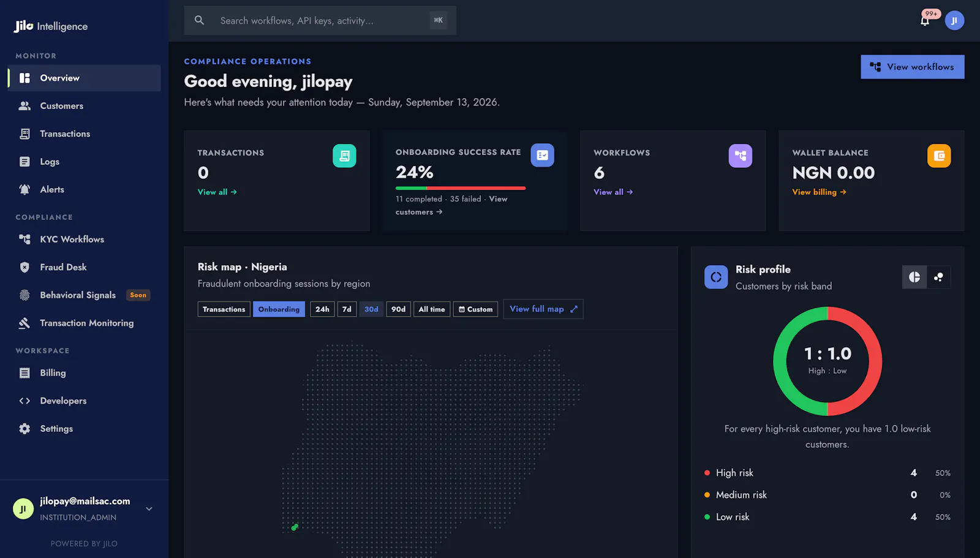Viewport: 980px width, 558px height.
Task: Open the Custom date range picker
Action: pos(475,309)
